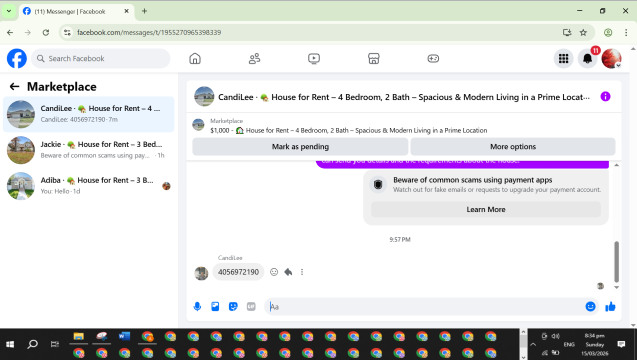
Task: Open Windows Start menu
Action: pos(10,345)
